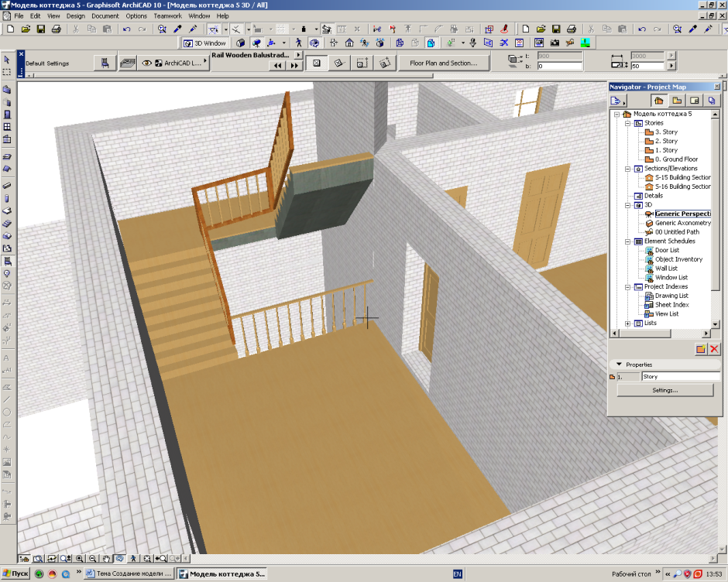728x582 pixels.
Task: Click the previous object double-arrow button
Action: (x=277, y=66)
